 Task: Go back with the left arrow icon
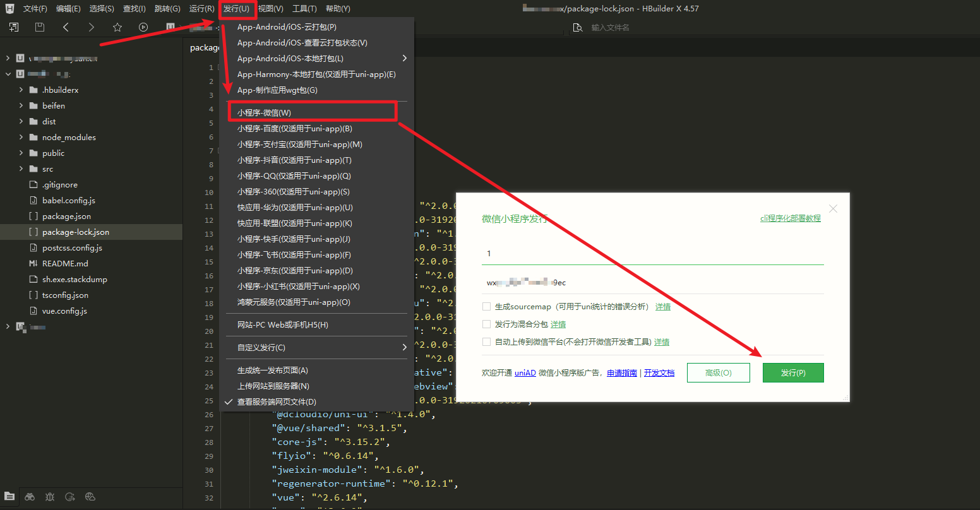66,27
